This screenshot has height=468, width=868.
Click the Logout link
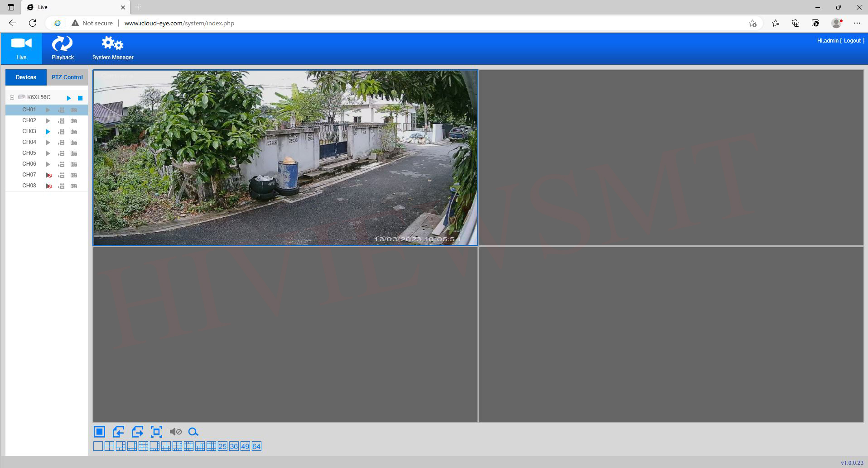click(x=852, y=41)
